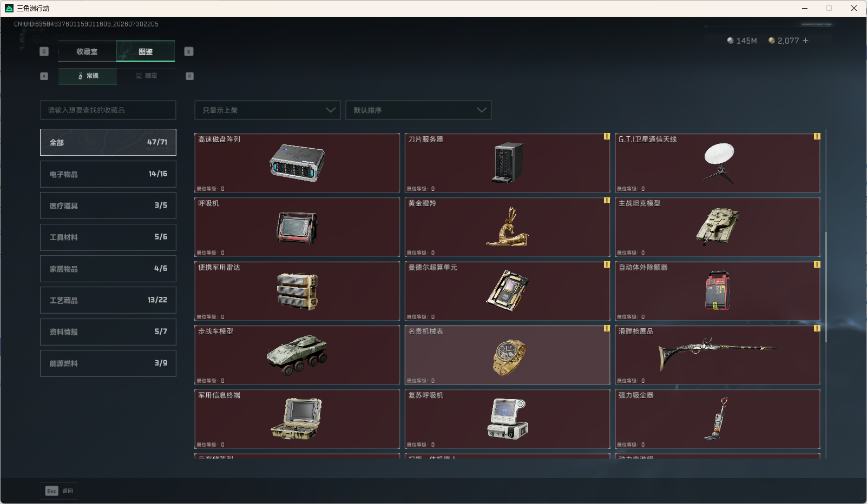
Task: Click the silver coin icon beside 145M
Action: click(x=731, y=41)
